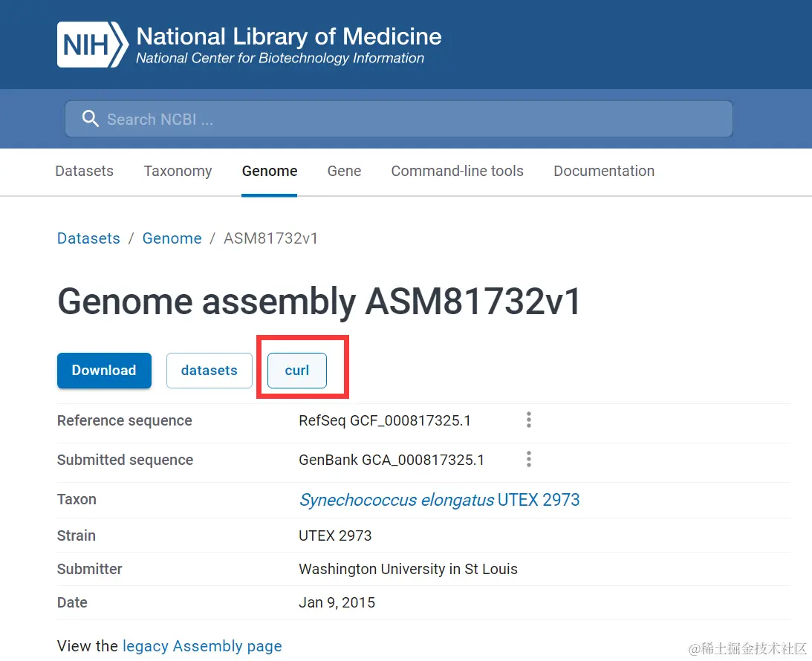Click the curl button

pyautogui.click(x=297, y=370)
